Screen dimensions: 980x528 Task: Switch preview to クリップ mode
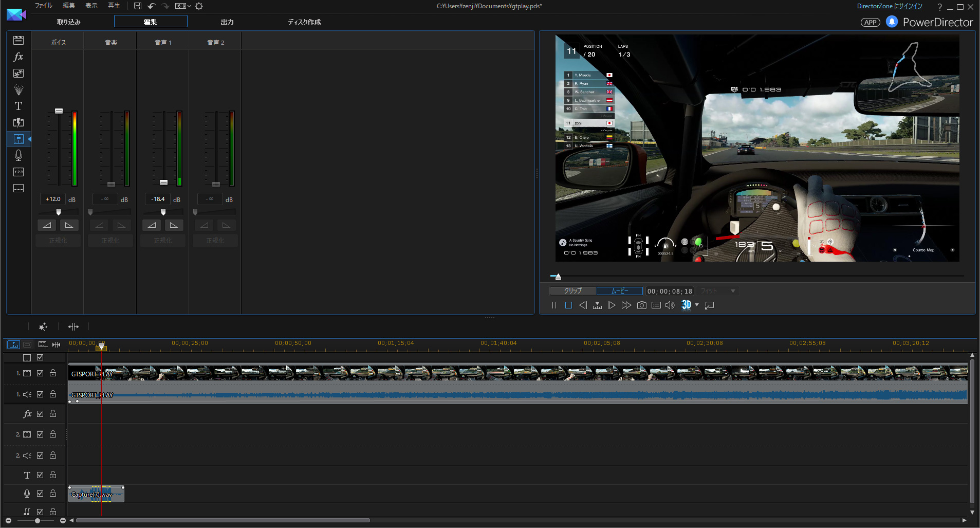pyautogui.click(x=573, y=291)
